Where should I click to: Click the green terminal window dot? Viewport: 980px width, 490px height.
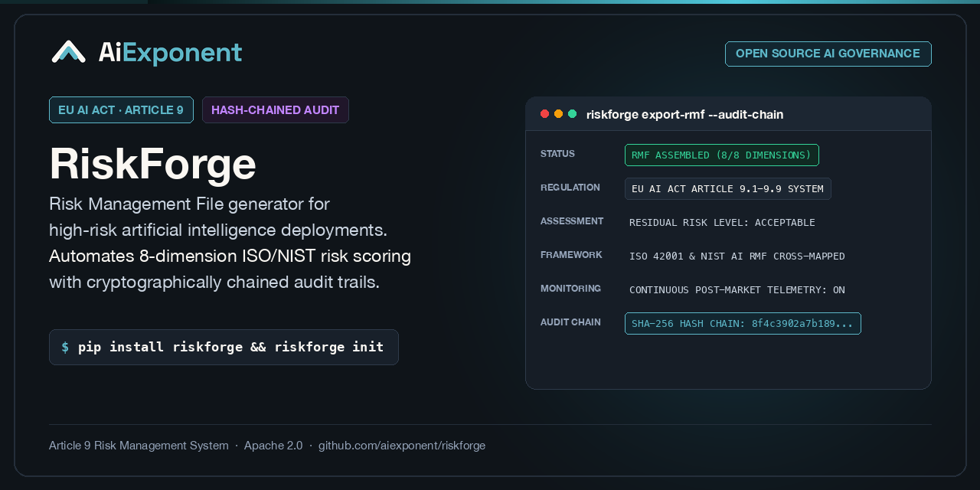573,114
